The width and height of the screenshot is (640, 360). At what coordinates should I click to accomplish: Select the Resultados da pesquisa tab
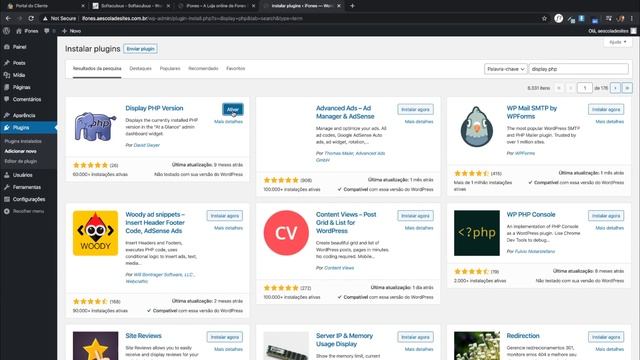coord(97,69)
